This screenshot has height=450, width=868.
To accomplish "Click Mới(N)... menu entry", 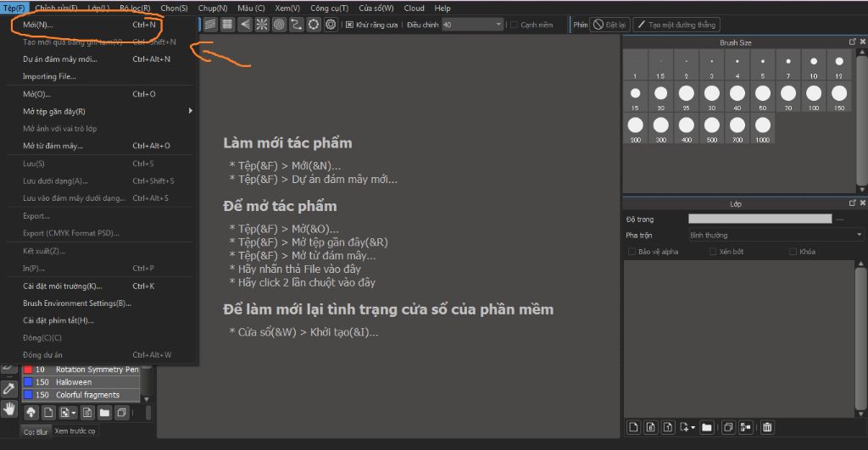I will [x=102, y=25].
